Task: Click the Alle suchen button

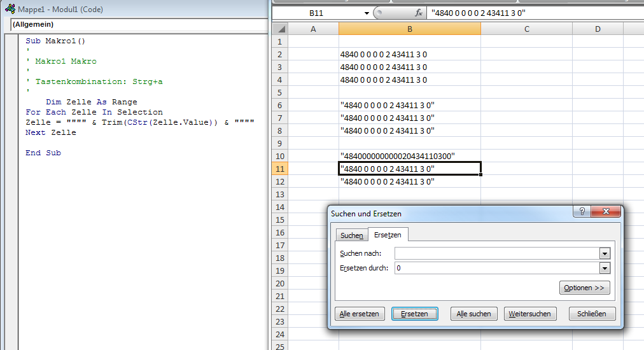Action: (x=473, y=314)
